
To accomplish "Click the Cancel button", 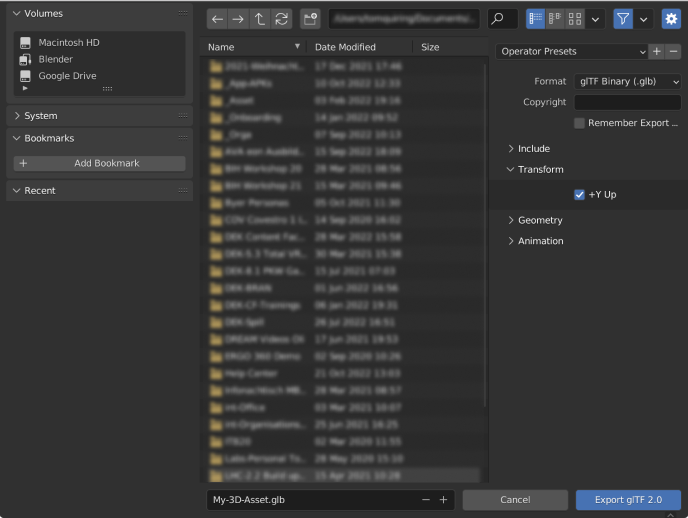I will coord(515,499).
